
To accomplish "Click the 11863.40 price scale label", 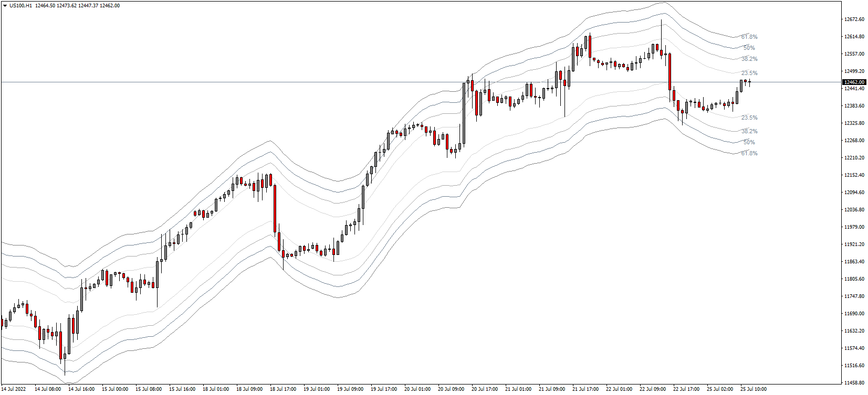I will pyautogui.click(x=854, y=262).
